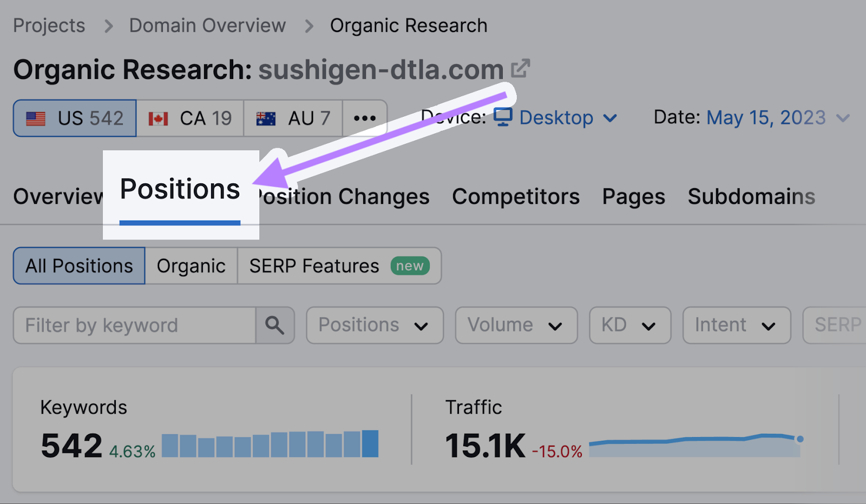
Task: Switch to the Organic positions filter
Action: 191,266
